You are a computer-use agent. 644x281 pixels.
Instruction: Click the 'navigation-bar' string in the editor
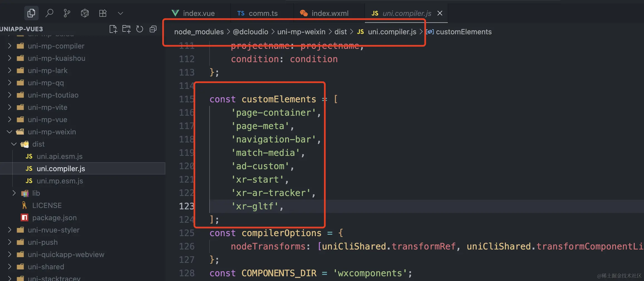[x=273, y=139]
